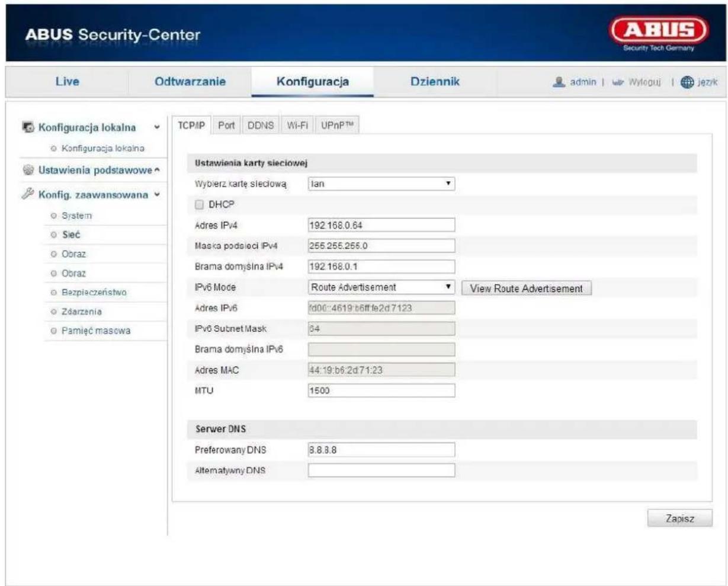The image size is (728, 586).
Task: Open the first Obraz item below Sieć
Action: click(x=74, y=254)
